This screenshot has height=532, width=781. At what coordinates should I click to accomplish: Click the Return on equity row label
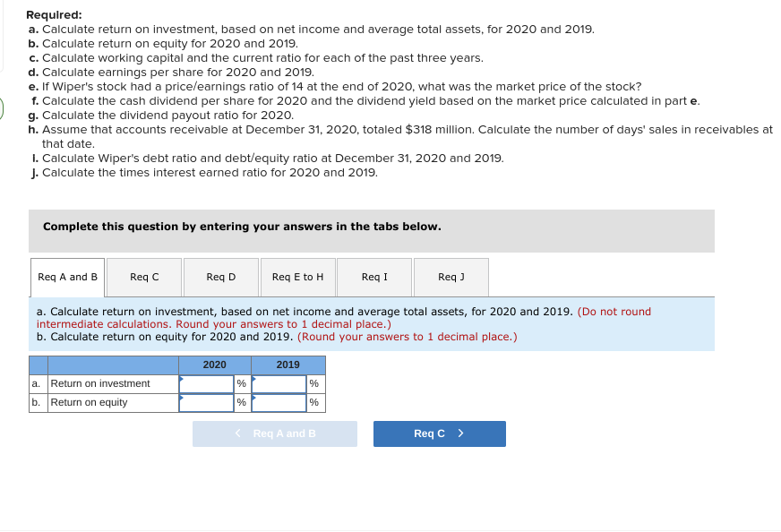pos(90,402)
